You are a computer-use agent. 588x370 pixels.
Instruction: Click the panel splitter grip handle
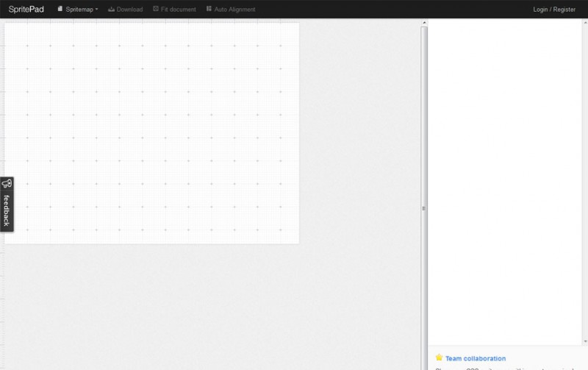tap(423, 209)
